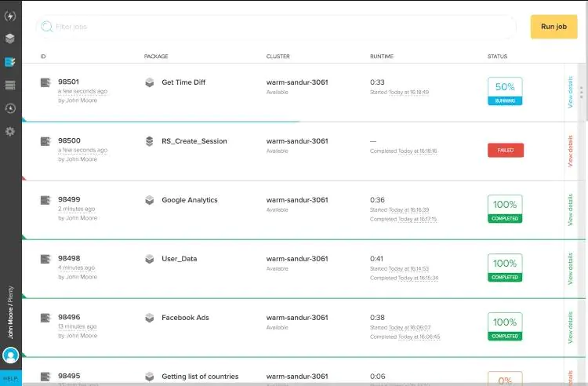Click the red FAILED status badge
Viewport: 588px width, 386px height.
tap(506, 150)
